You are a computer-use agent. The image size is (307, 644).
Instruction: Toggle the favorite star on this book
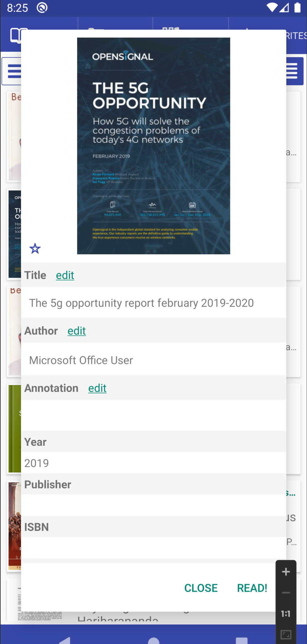pyautogui.click(x=35, y=248)
